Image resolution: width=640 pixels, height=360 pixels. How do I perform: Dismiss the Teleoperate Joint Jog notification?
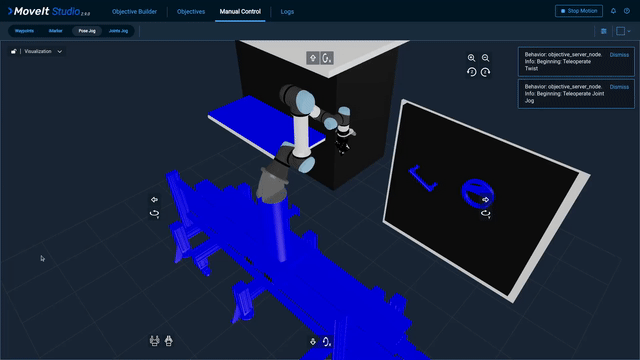click(619, 87)
